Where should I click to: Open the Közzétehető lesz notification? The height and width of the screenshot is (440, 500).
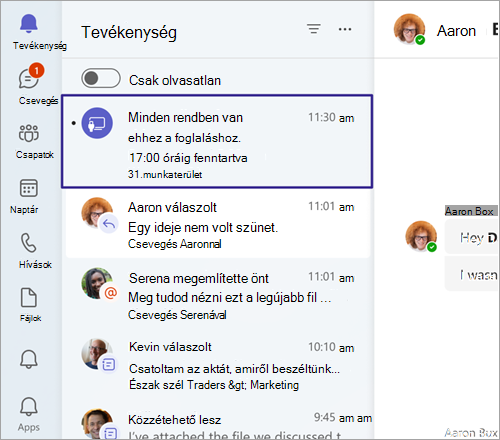[x=218, y=422]
